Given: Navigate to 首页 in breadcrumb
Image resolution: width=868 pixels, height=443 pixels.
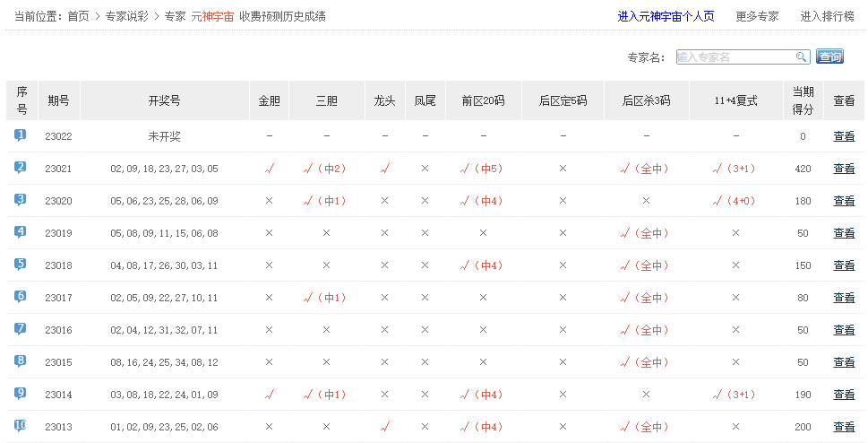Looking at the screenshot, I should [x=79, y=16].
